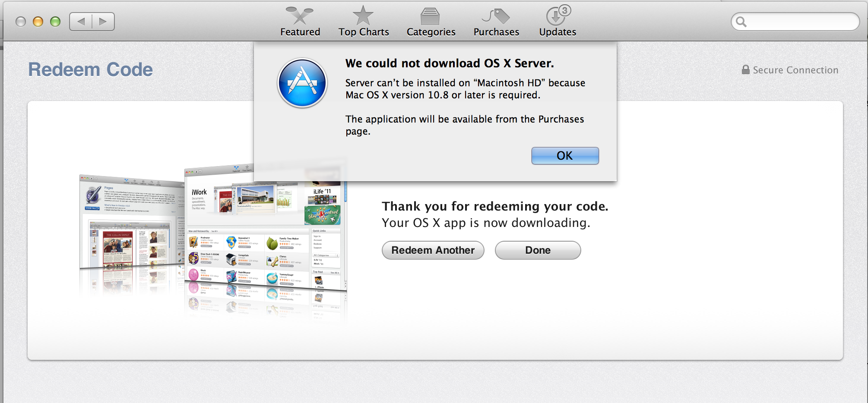Select the Categories tab label
868x403 pixels.
click(431, 32)
